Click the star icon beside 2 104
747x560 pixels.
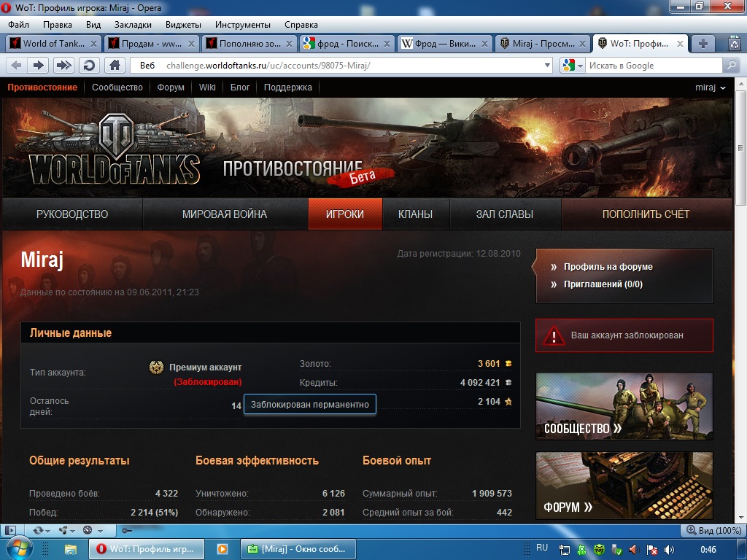(x=508, y=402)
